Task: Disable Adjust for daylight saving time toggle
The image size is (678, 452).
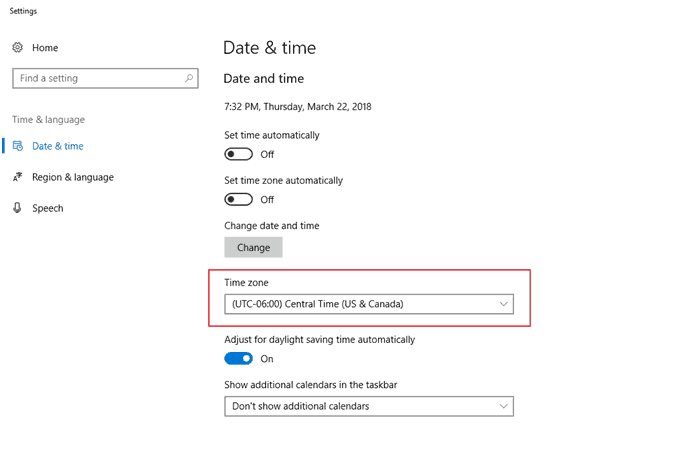Action: 239,358
